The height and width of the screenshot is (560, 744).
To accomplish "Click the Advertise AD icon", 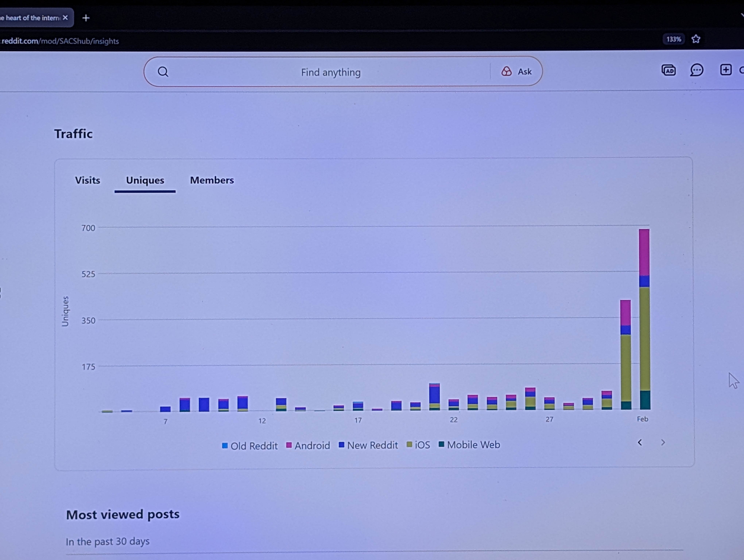I will [668, 70].
